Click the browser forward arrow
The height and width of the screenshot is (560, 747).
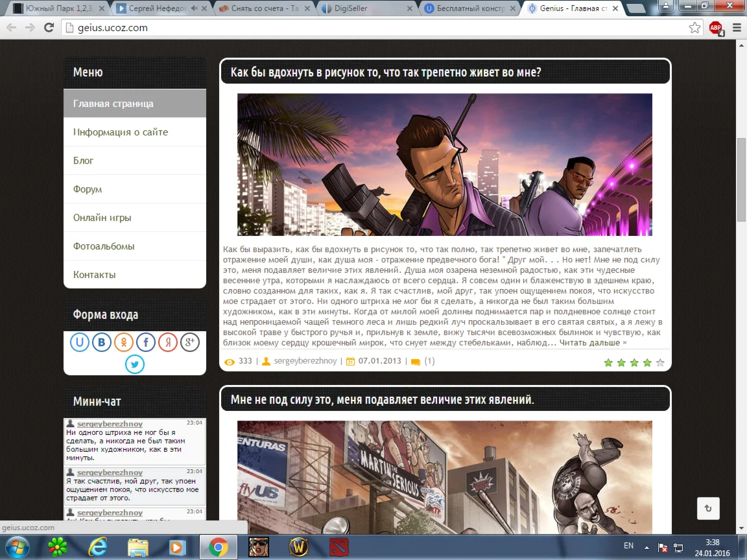pos(30,28)
